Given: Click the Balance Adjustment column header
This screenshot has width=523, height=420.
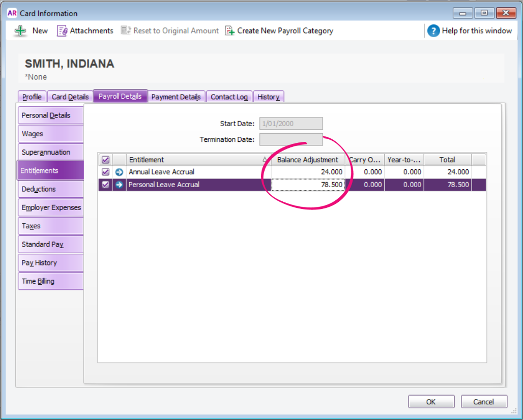Looking at the screenshot, I should pyautogui.click(x=307, y=160).
